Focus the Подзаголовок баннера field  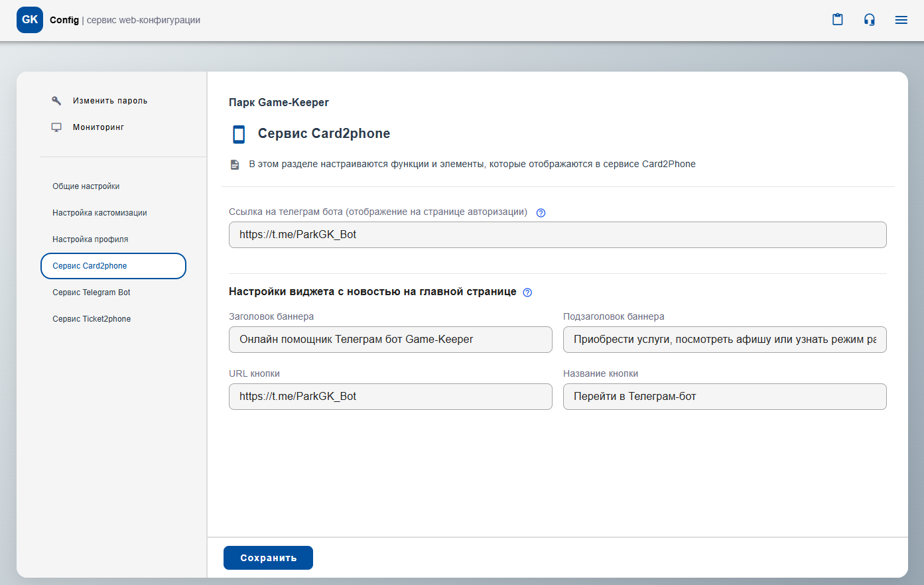pyautogui.click(x=725, y=340)
